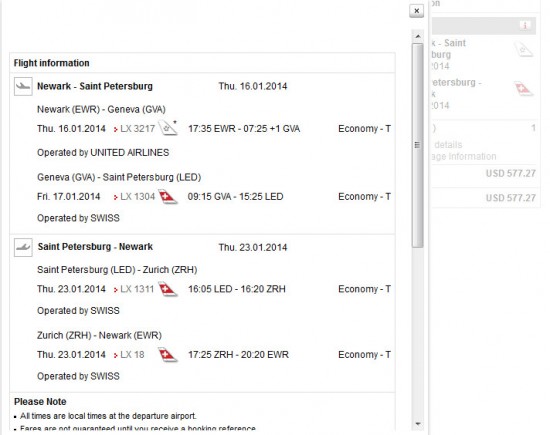Screen dimensions: 550x435
Task: Click the red info icon in the sidebar
Action: [x=525, y=25]
